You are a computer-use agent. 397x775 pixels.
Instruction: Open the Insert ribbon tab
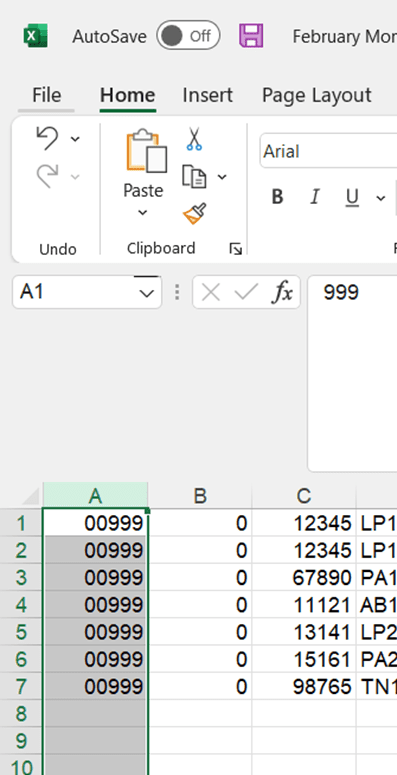pyautogui.click(x=208, y=95)
